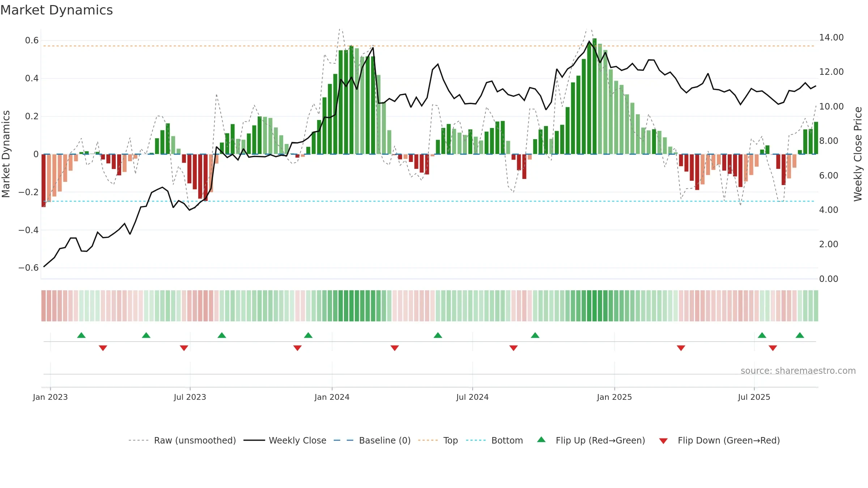Toggle the Weekly Close legend entry

click(x=285, y=440)
